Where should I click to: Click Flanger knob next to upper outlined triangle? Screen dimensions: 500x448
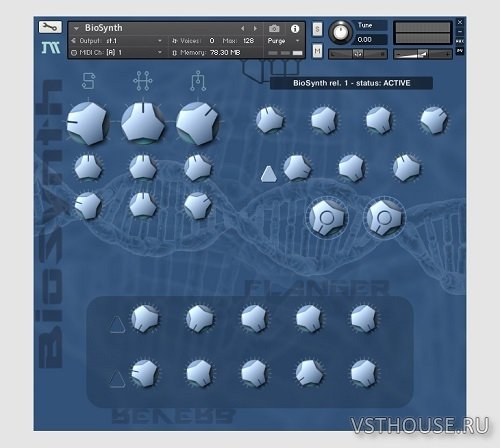pyautogui.click(x=145, y=318)
